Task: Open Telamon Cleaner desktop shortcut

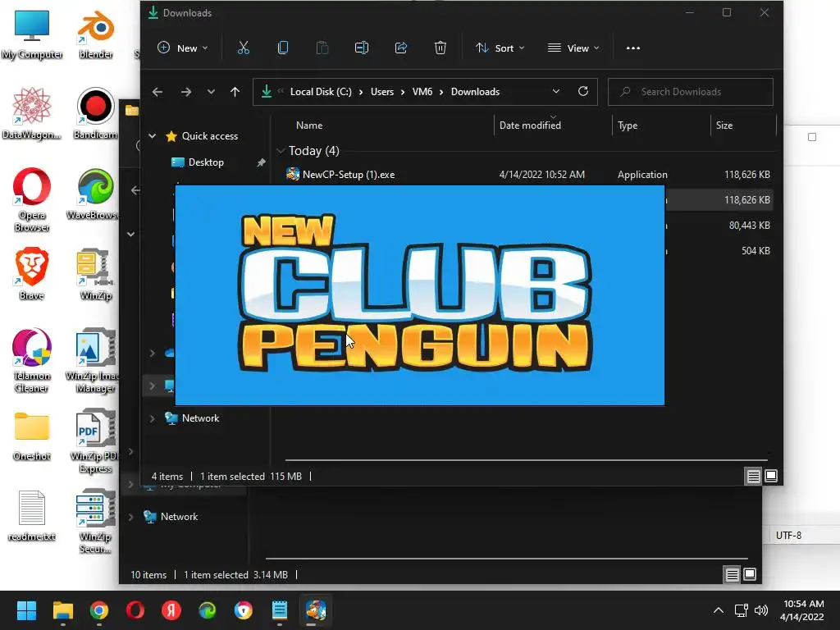Action: point(32,361)
